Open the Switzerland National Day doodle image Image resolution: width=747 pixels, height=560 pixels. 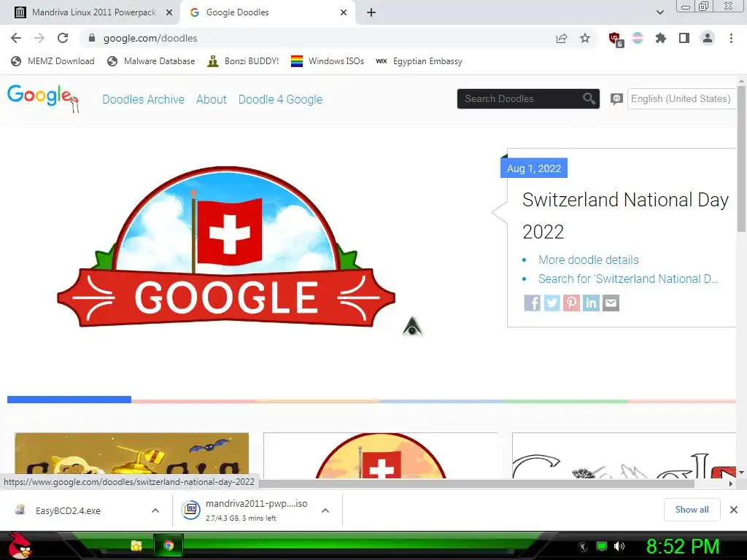coord(226,246)
